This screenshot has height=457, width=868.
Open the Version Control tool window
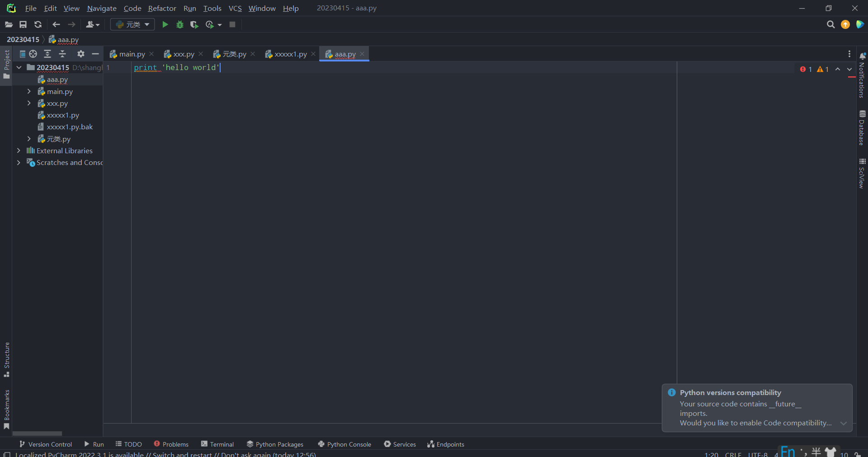coord(45,444)
